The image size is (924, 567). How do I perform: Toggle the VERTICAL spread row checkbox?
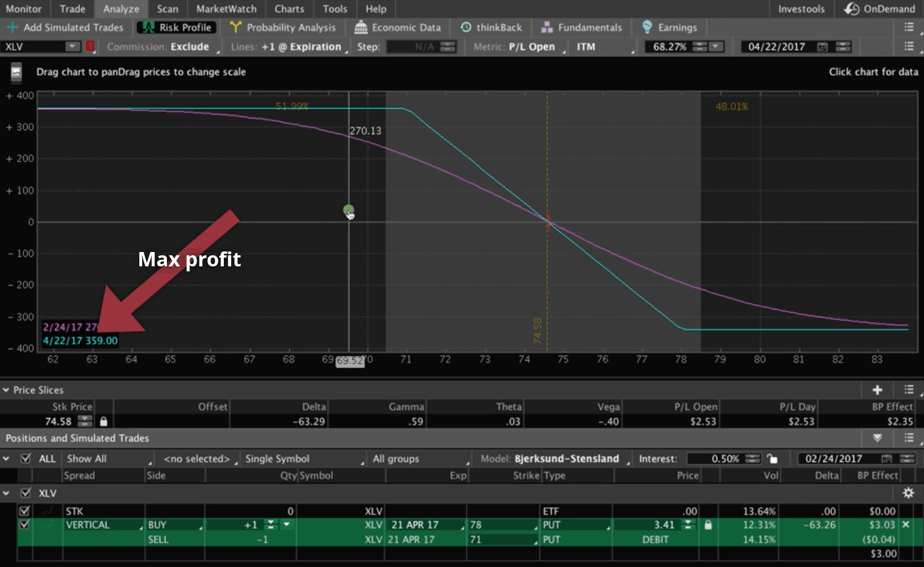tap(24, 524)
